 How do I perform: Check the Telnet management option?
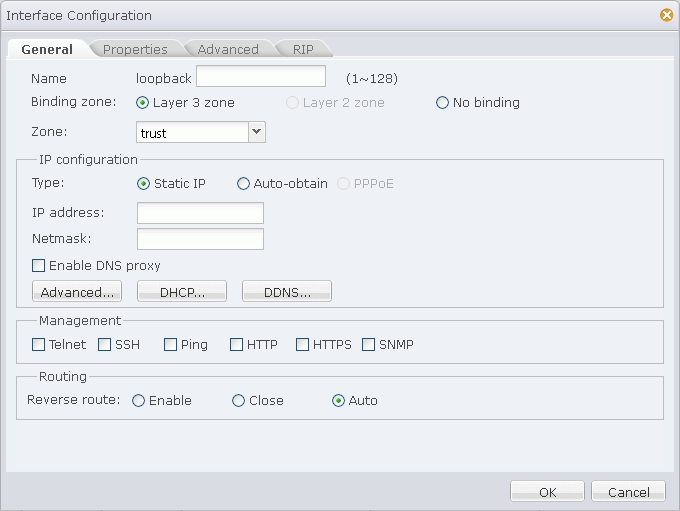(39, 345)
